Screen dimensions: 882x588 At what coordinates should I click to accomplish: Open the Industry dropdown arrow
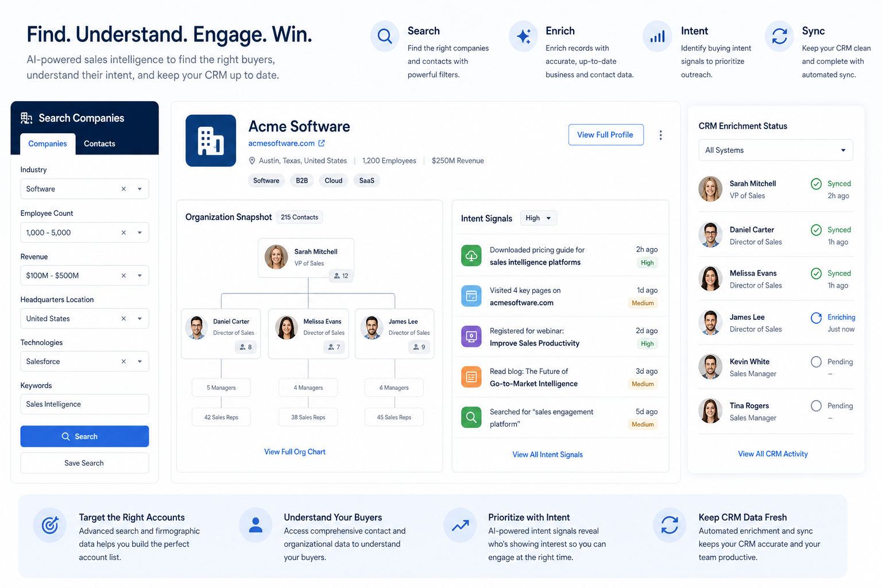[x=140, y=189]
